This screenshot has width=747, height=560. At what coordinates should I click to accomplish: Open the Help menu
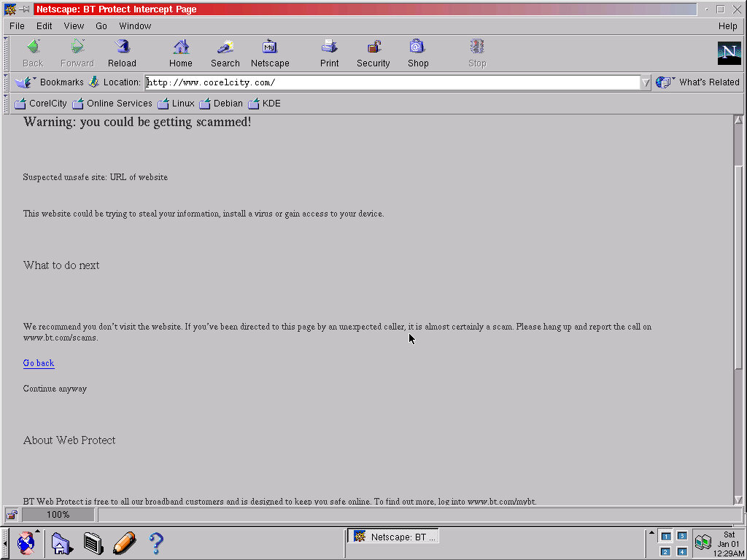pyautogui.click(x=727, y=26)
